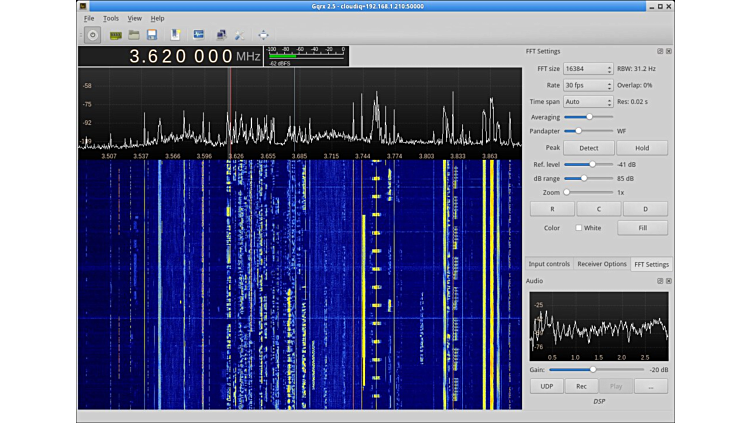Expand the Rate 30 fps dropdown

click(x=588, y=85)
